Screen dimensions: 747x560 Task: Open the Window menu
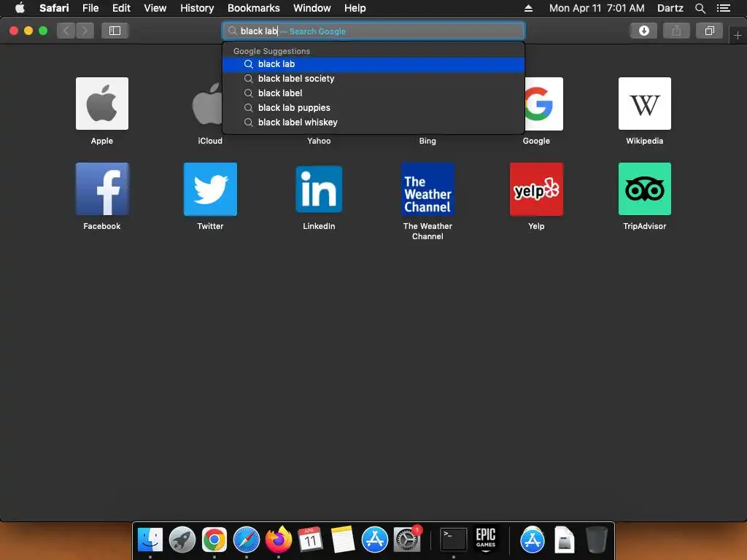311,8
